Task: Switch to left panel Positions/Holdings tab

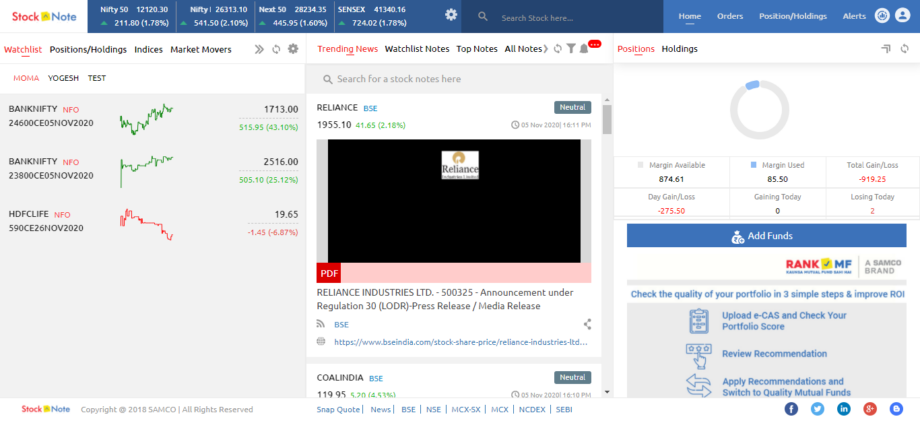Action: coord(88,49)
